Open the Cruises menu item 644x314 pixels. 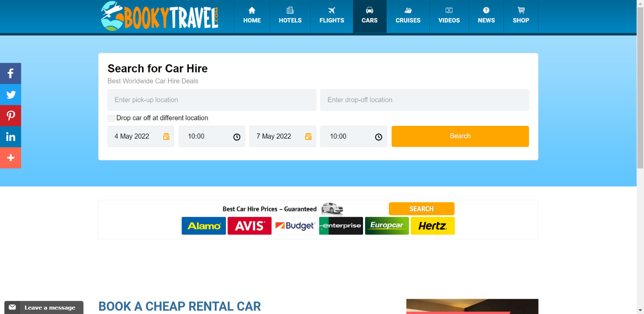[x=408, y=16]
